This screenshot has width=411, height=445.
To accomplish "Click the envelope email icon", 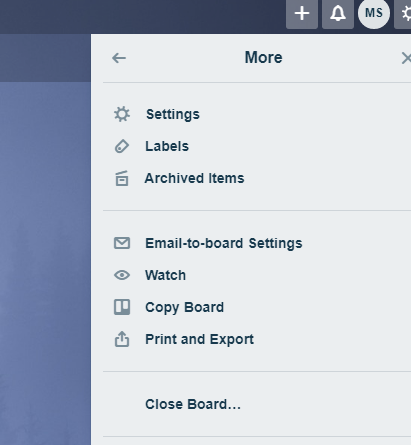I will [122, 243].
